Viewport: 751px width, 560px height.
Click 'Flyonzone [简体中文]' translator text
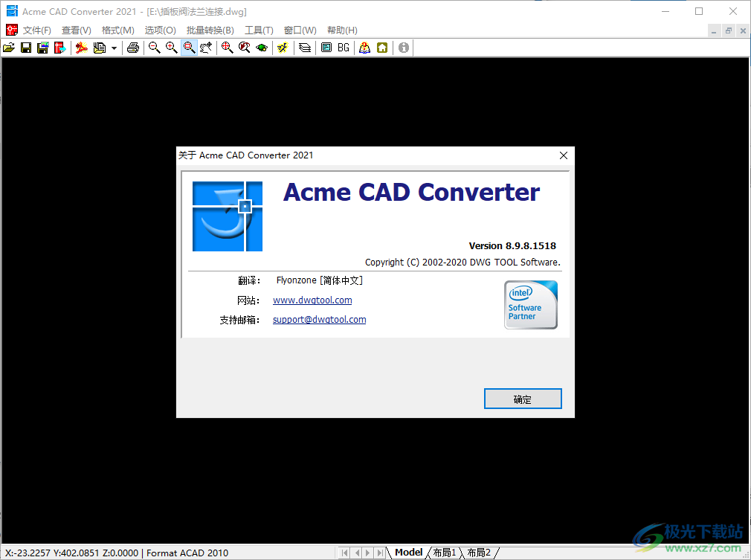tap(320, 280)
